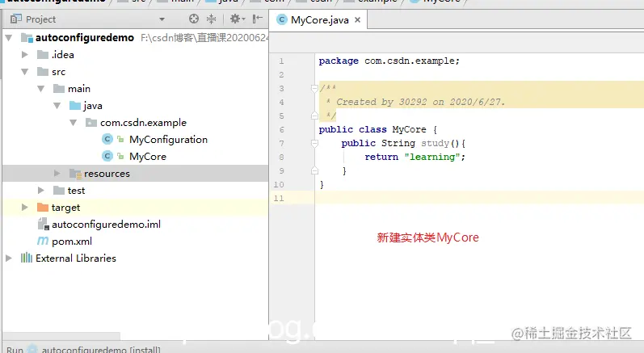Click the study method name
This screenshot has height=353, width=644.
[x=436, y=143]
